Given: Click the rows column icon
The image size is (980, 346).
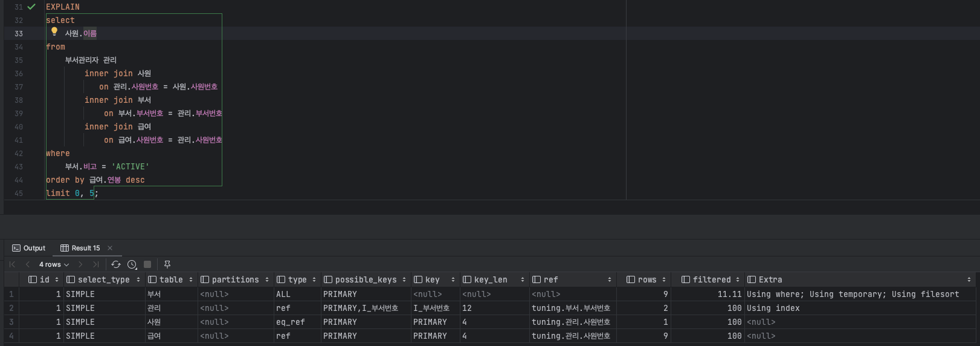Looking at the screenshot, I should click(631, 279).
